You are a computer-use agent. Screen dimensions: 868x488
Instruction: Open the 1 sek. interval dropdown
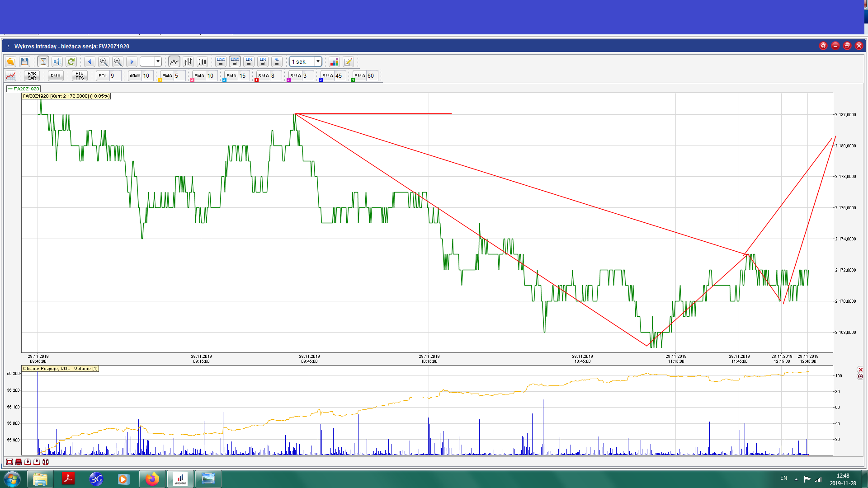(318, 61)
